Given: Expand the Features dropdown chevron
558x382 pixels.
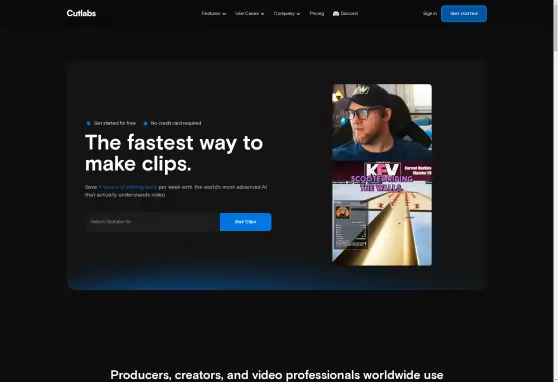Looking at the screenshot, I should click(x=224, y=14).
